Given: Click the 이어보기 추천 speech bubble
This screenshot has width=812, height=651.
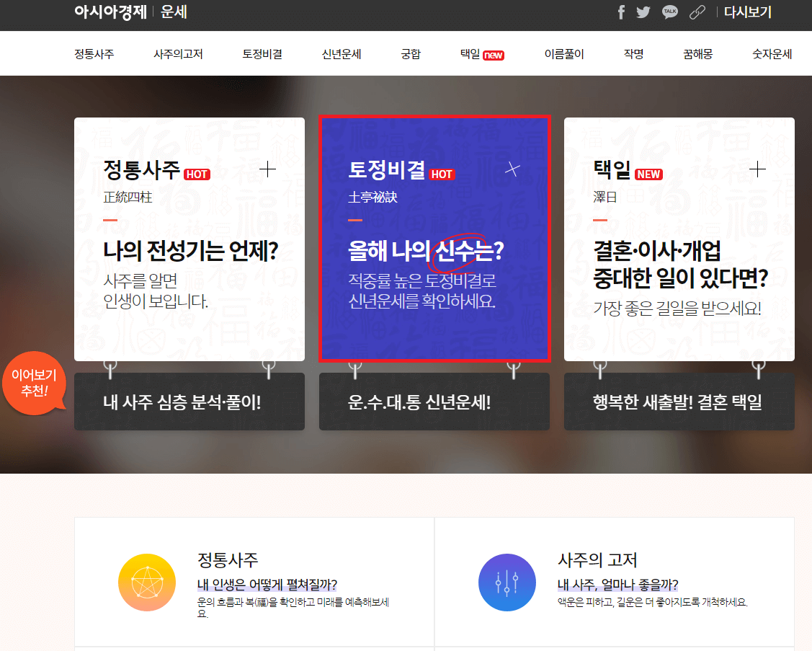Looking at the screenshot, I should 34,384.
